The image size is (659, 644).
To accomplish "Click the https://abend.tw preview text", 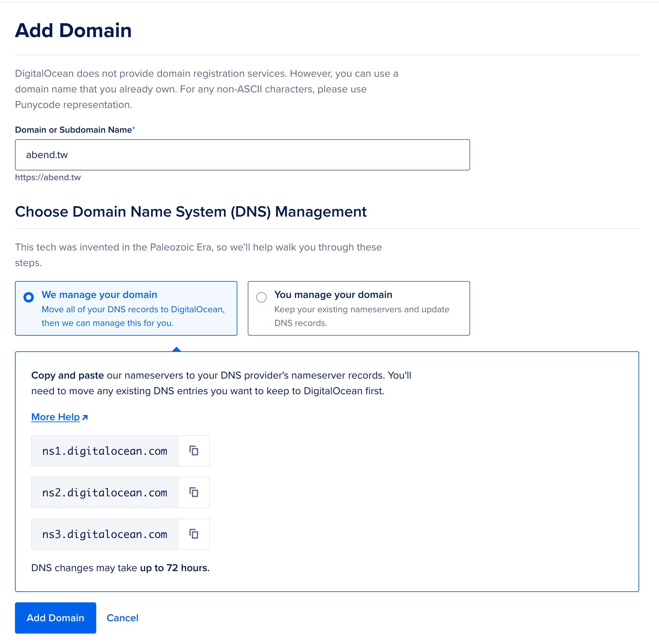I will click(48, 178).
